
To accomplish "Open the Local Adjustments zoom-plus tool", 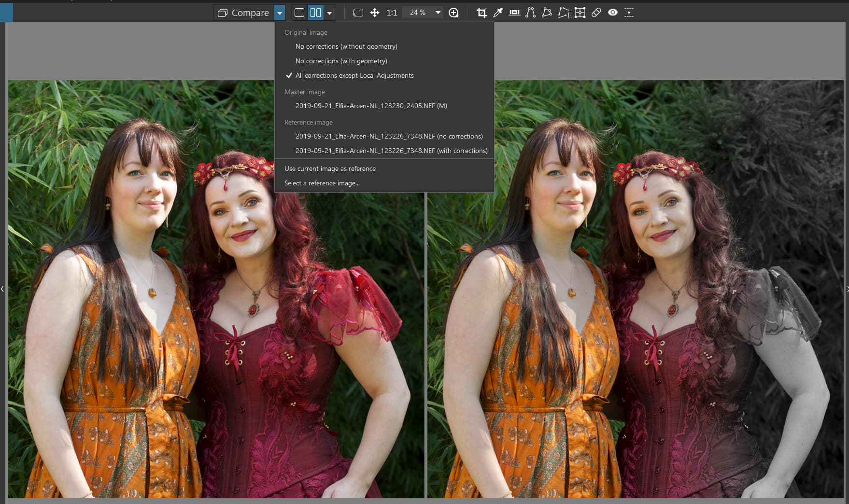I will 453,13.
